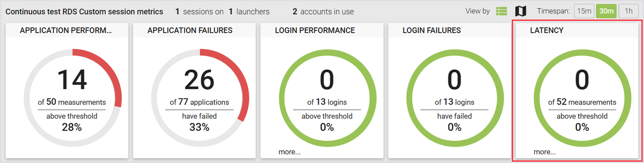The height and width of the screenshot is (163, 644).
Task: Open the Login Failures card header
Action: (450, 30)
